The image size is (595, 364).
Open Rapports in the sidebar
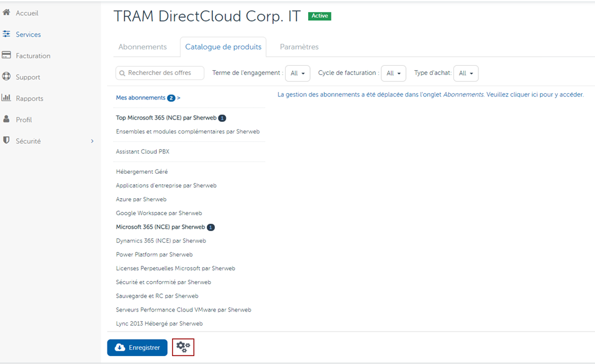click(30, 98)
